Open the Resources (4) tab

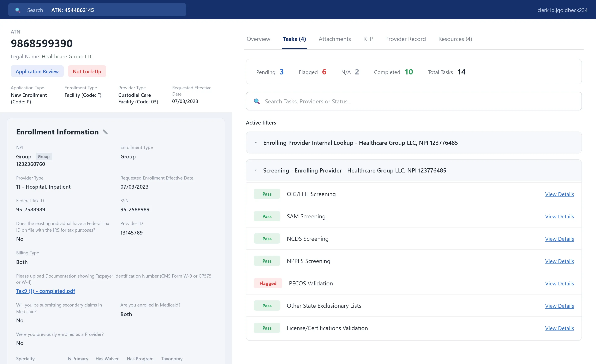[455, 39]
